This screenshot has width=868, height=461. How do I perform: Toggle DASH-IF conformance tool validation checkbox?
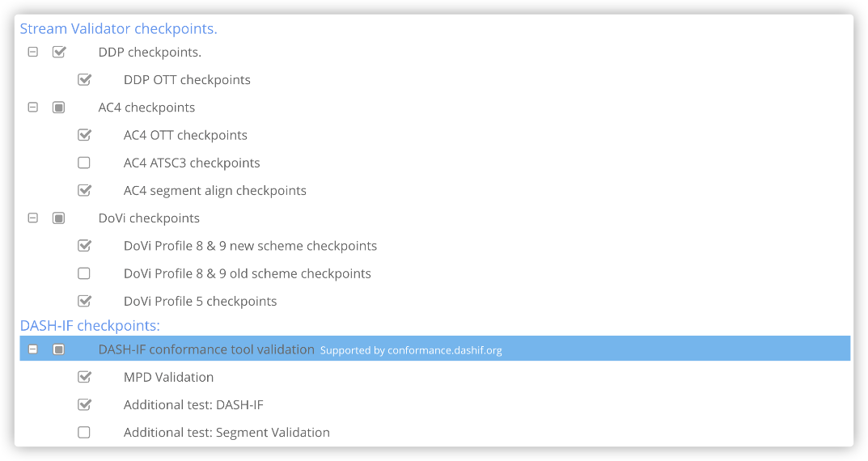point(58,349)
